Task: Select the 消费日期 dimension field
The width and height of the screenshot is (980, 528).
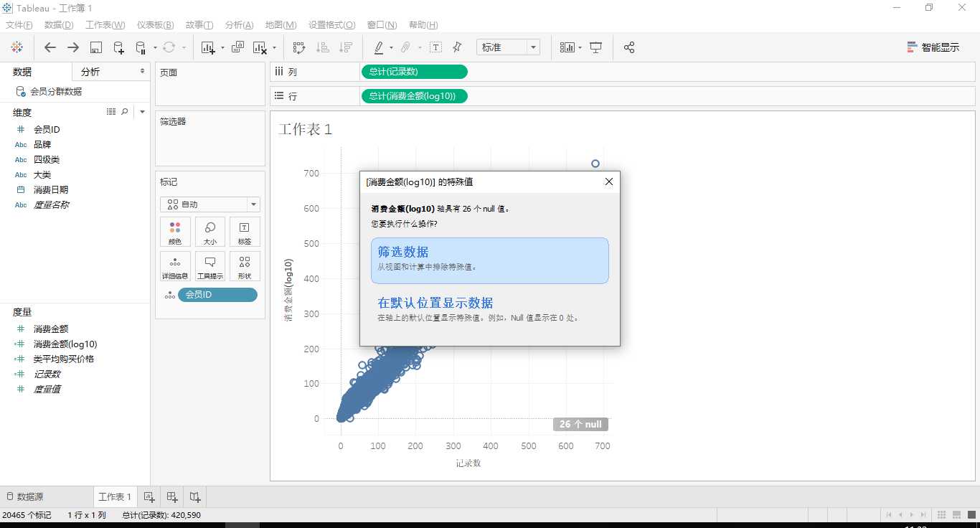Action: click(x=51, y=189)
